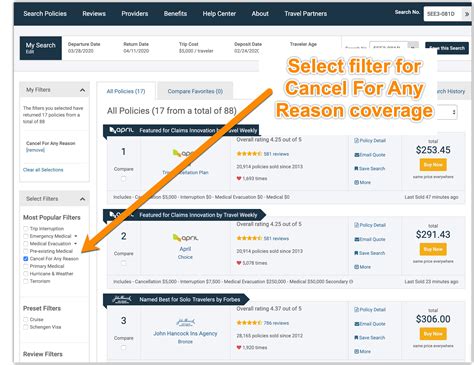This screenshot has height=365, width=474.
Task: Expand Medical Evacuation filter options arrow
Action: [x=76, y=244]
